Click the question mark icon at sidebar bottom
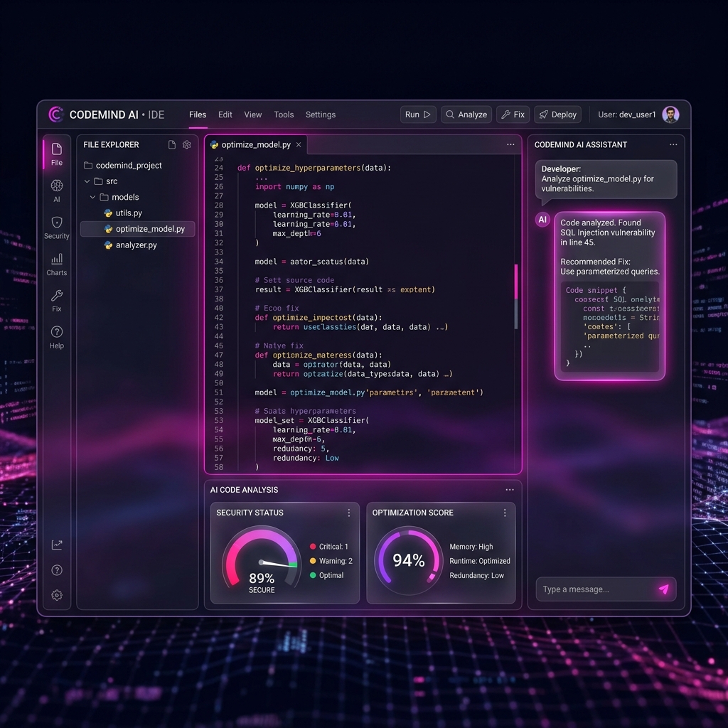 pyautogui.click(x=57, y=570)
